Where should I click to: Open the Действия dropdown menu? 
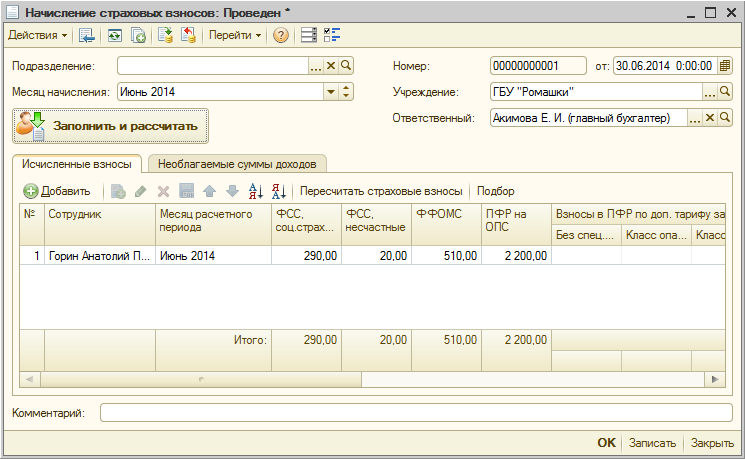[x=38, y=35]
